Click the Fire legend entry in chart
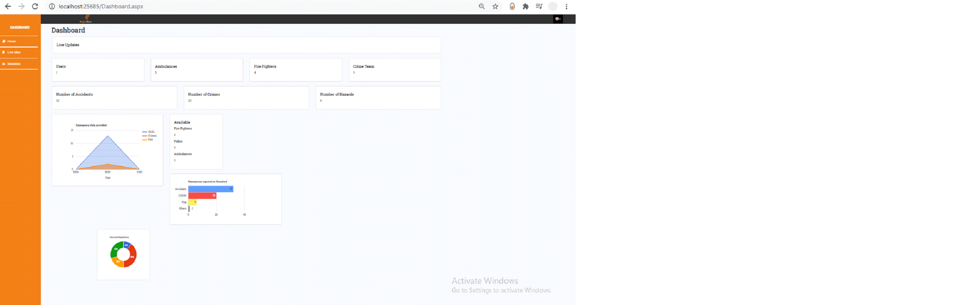Screen dimensions: 980x305 coord(148,140)
